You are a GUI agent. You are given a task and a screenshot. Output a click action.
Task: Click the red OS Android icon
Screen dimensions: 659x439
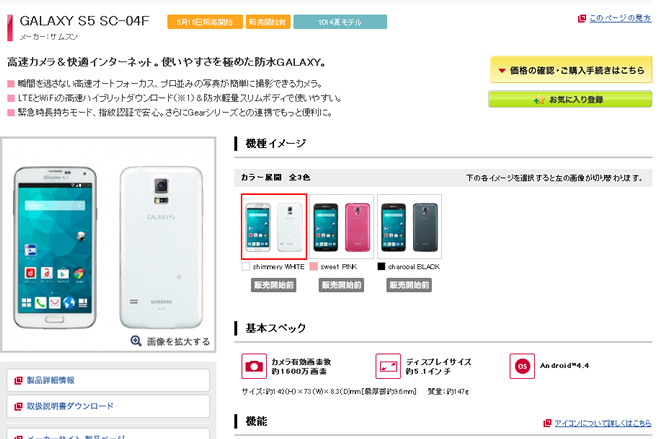pyautogui.click(x=522, y=366)
